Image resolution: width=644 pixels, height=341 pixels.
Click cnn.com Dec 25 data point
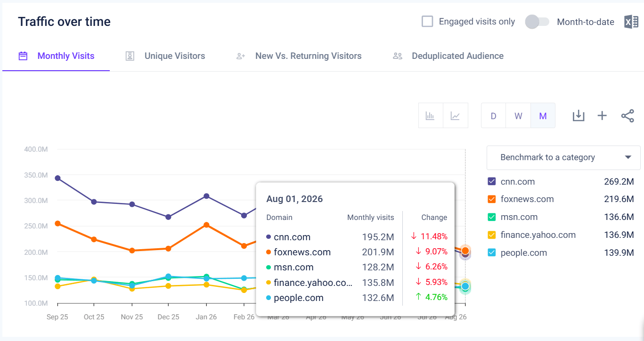pyautogui.click(x=168, y=217)
